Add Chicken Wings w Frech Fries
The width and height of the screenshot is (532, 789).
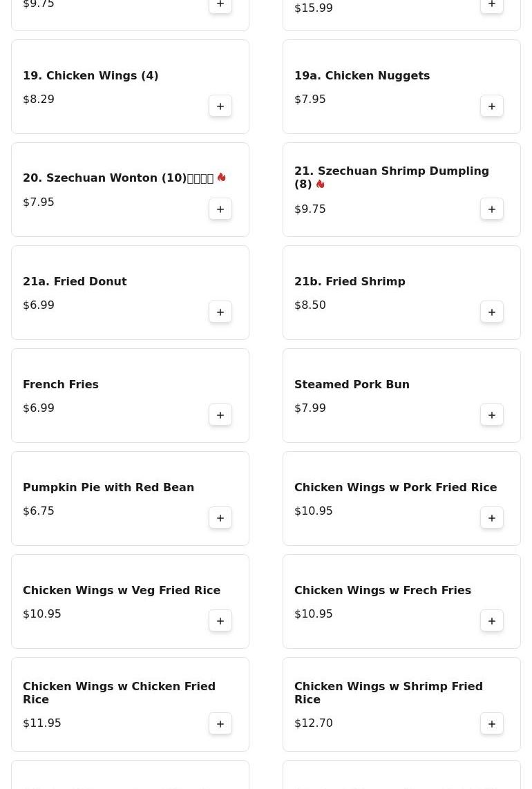click(x=492, y=621)
